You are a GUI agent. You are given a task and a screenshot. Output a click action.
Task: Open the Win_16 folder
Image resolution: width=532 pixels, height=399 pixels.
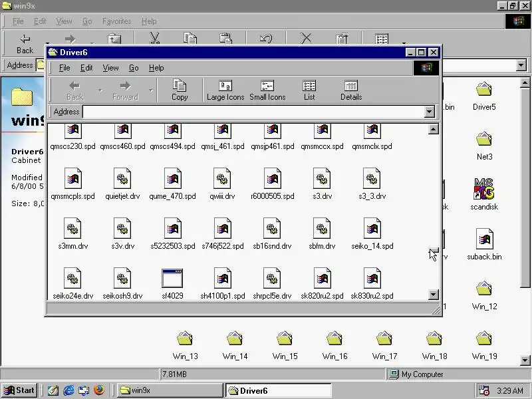[x=334, y=345]
